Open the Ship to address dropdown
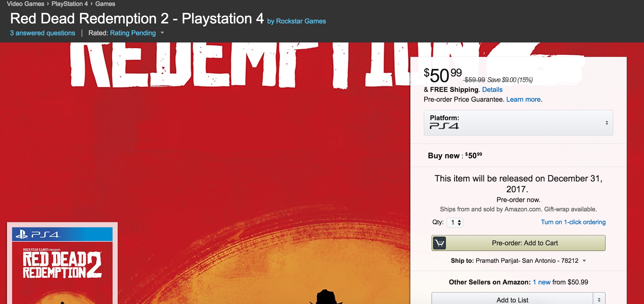Viewport: 644px width, 304px height. coord(584,261)
